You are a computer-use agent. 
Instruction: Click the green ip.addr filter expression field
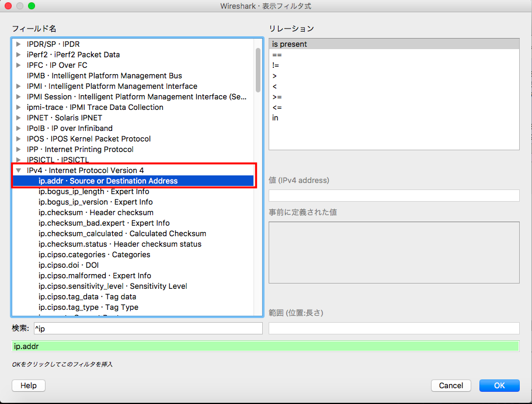point(265,346)
